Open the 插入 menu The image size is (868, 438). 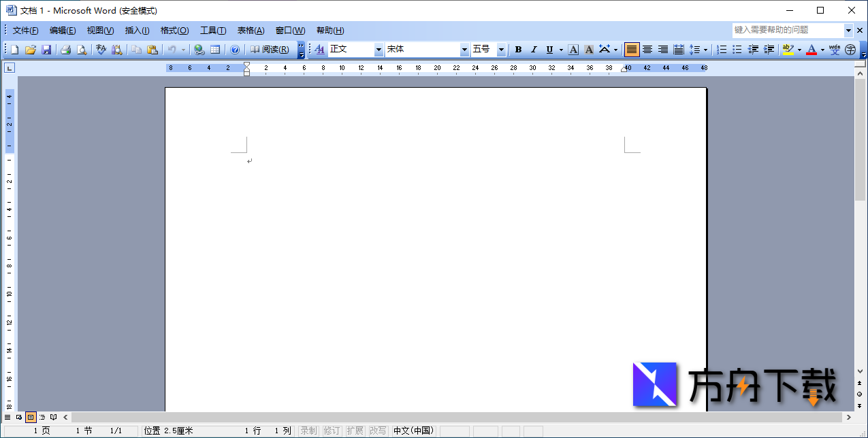pos(135,30)
